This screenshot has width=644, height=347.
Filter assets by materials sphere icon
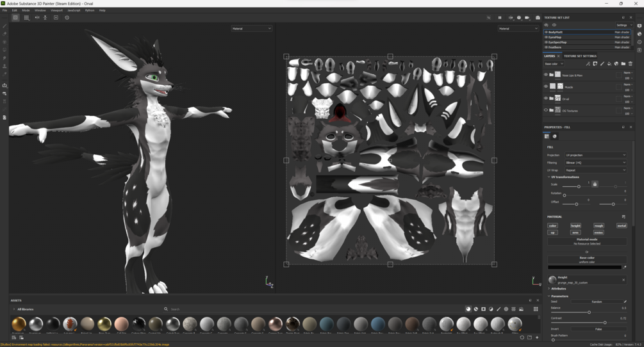(x=468, y=309)
